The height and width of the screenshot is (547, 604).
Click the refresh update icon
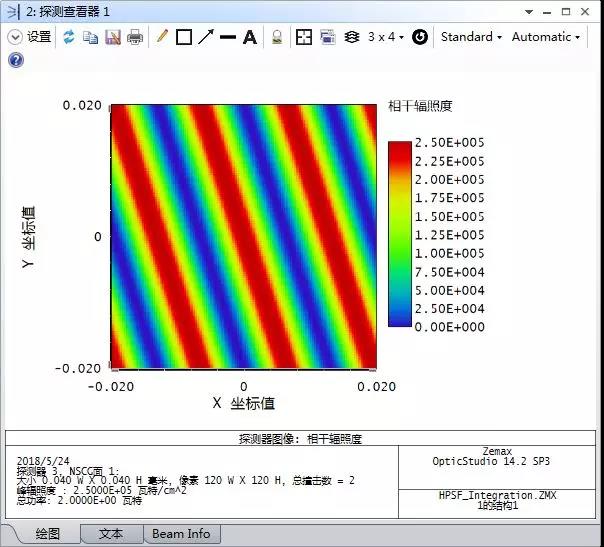69,37
